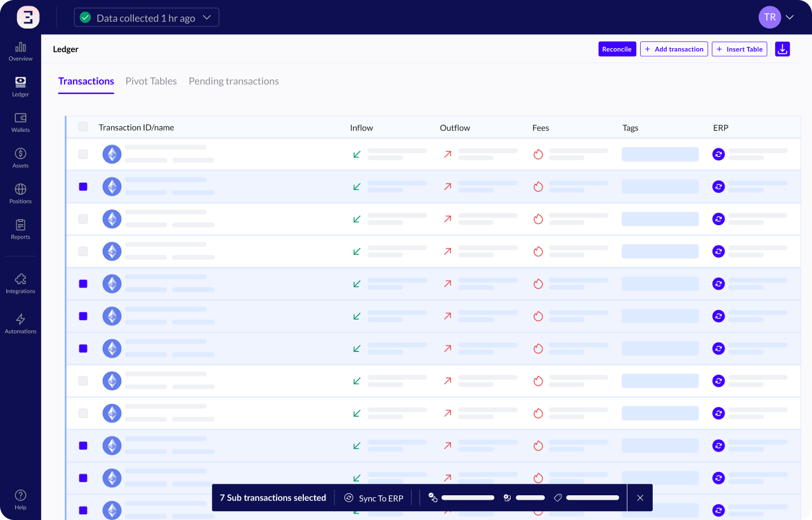Close the sub transactions selection bar
Image resolution: width=812 pixels, height=520 pixels.
640,498
